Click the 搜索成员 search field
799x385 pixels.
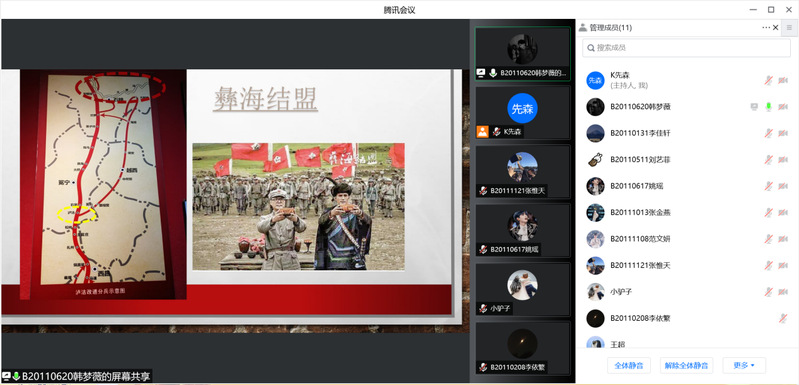[x=686, y=47]
